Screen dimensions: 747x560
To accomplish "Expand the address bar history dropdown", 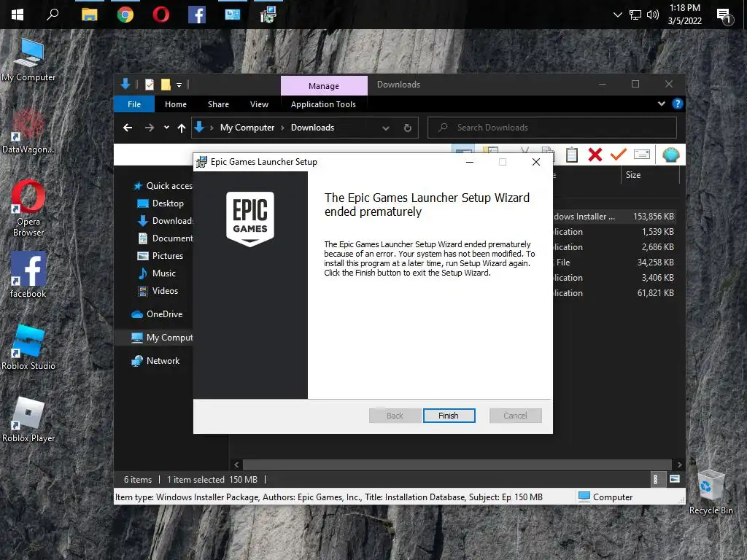I will tap(386, 128).
